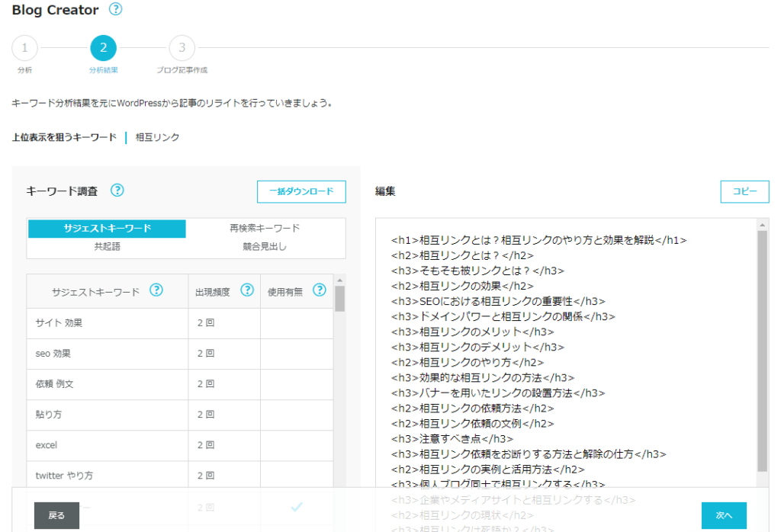This screenshot has height=532, width=781.
Task: Click the 戻る button
Action: [56, 515]
